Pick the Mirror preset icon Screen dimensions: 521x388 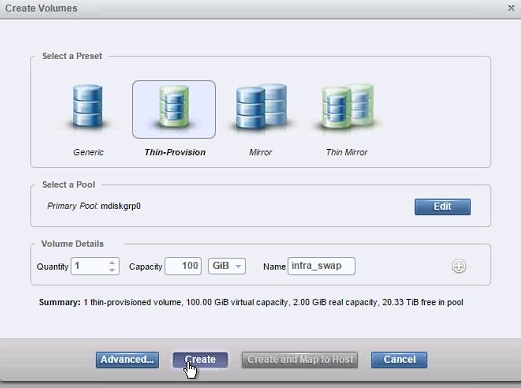click(x=261, y=107)
